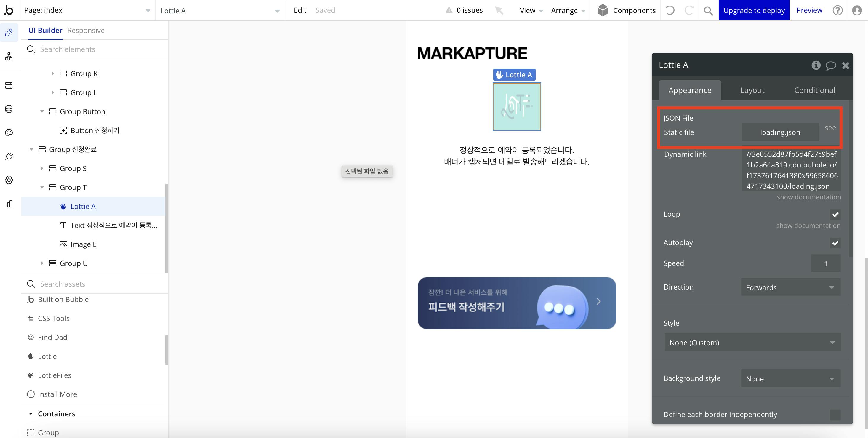This screenshot has height=438, width=868.
Task: Collapse Group 신청완료 in the tree
Action: click(31, 149)
